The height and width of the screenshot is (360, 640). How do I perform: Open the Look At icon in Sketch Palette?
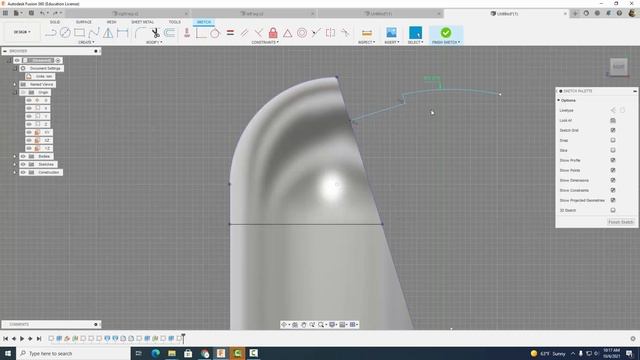(613, 120)
